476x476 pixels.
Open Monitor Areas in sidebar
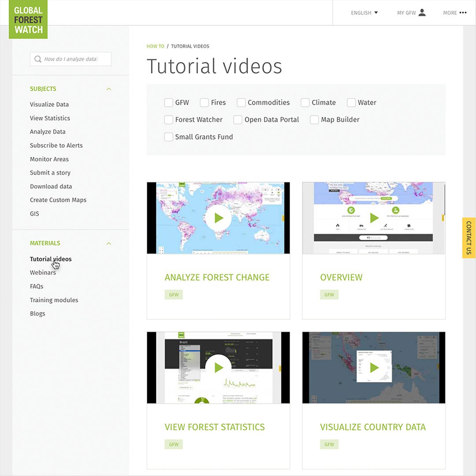(49, 159)
